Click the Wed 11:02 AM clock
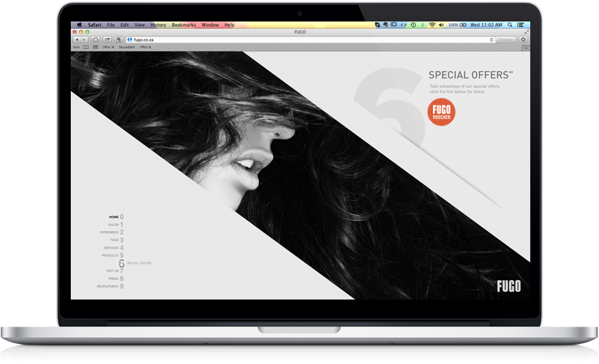599x364 pixels. [486, 25]
